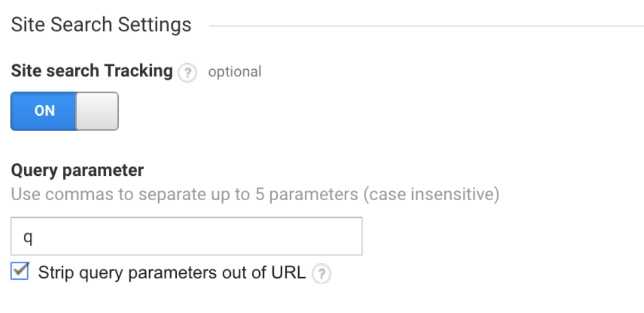Open help icon beside Strip query parameters
This screenshot has width=644, height=313.
click(x=321, y=274)
